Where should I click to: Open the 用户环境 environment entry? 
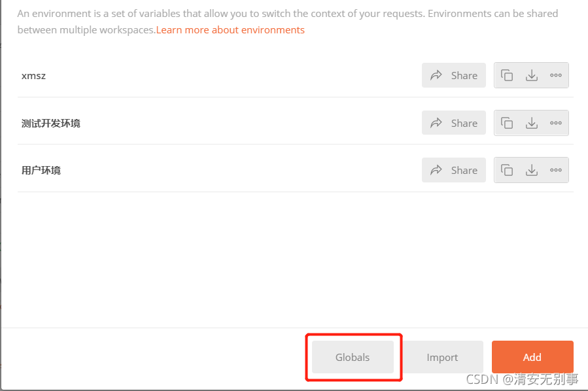(41, 171)
